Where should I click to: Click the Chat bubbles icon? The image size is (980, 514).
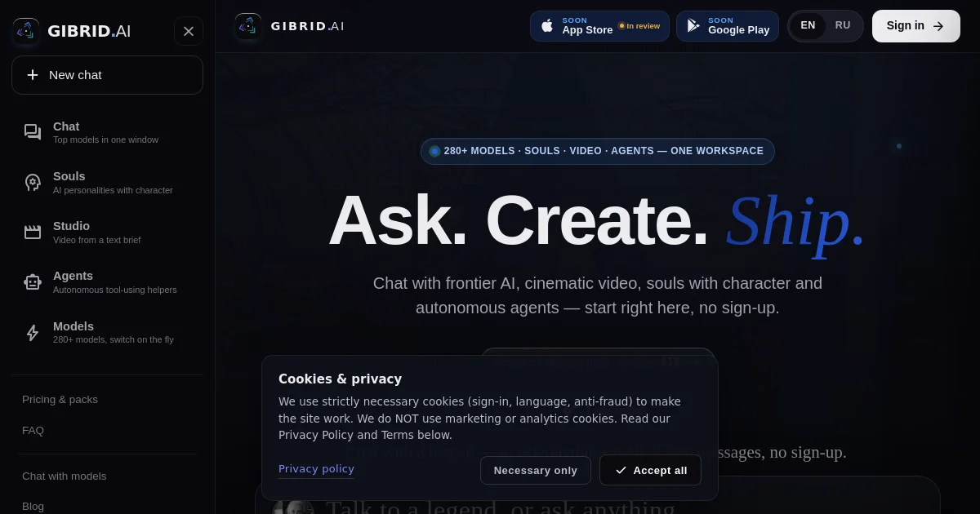click(x=33, y=132)
